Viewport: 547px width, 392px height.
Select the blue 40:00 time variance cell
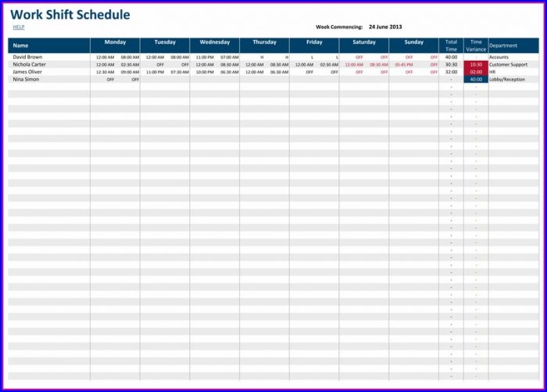click(476, 79)
